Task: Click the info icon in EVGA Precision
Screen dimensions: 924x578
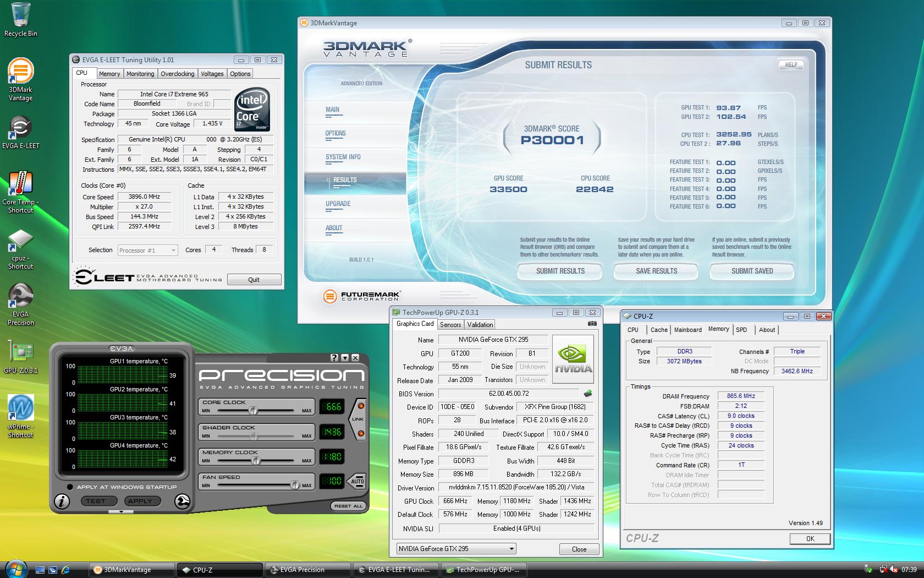Action: 62,501
